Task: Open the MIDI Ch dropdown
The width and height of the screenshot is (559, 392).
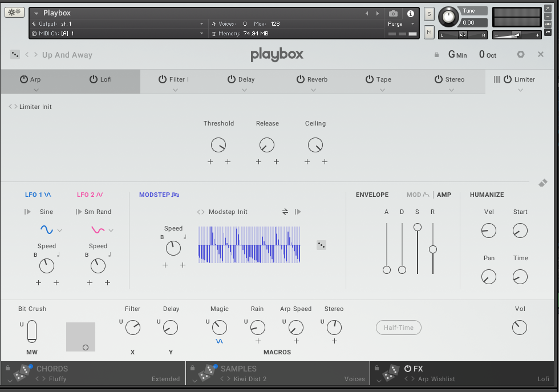Action: [201, 34]
